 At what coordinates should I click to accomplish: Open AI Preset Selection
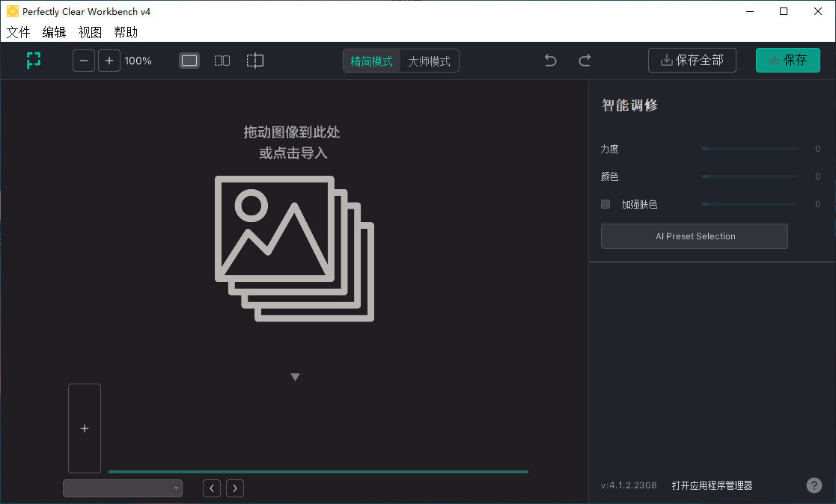694,236
